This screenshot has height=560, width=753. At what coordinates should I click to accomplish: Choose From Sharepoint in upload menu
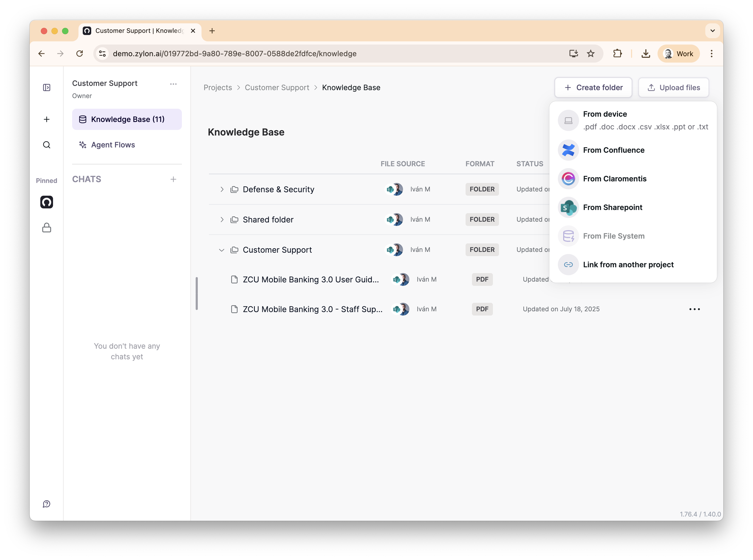(x=612, y=207)
